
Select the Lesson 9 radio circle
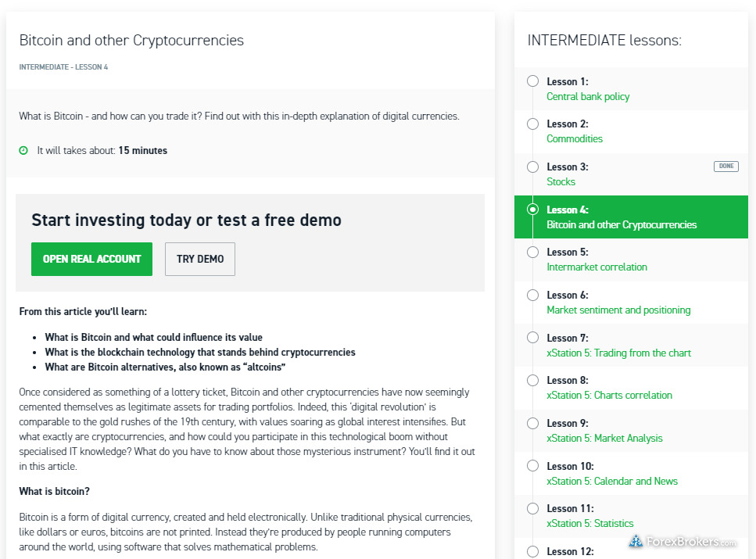pos(532,423)
